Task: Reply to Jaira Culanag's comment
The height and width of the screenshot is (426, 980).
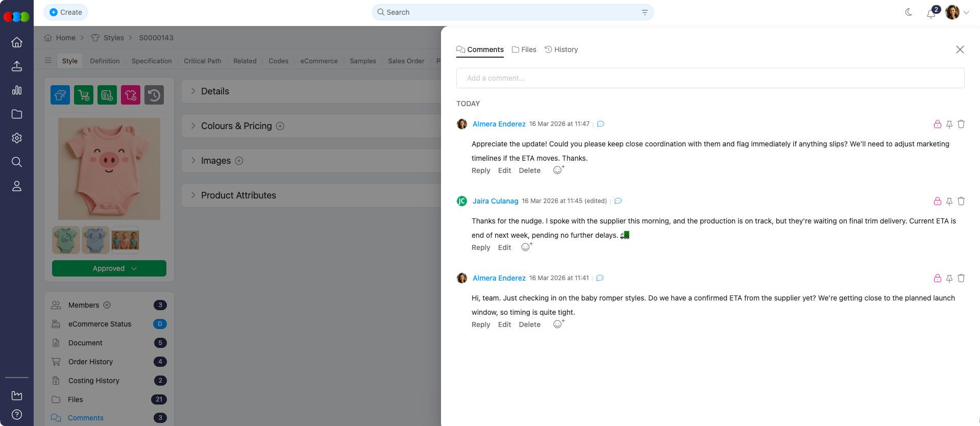Action: [481, 247]
